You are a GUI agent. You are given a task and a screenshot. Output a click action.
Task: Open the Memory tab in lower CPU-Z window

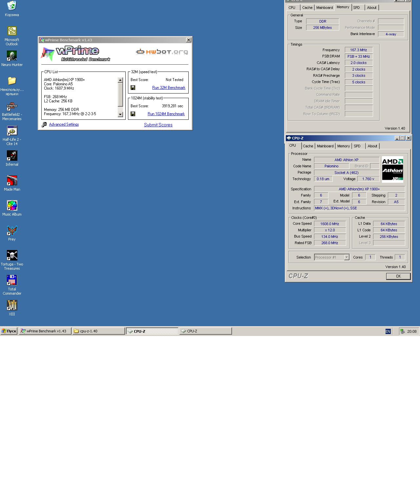344,146
